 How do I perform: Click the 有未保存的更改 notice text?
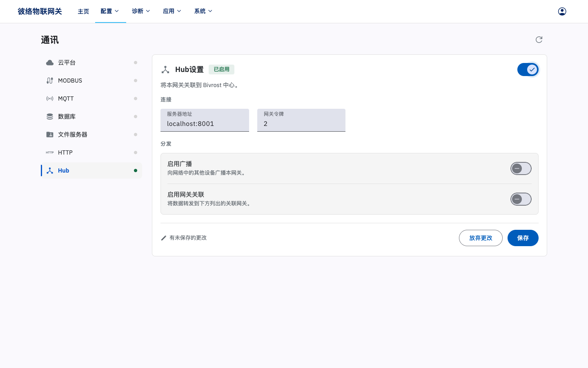click(x=188, y=238)
